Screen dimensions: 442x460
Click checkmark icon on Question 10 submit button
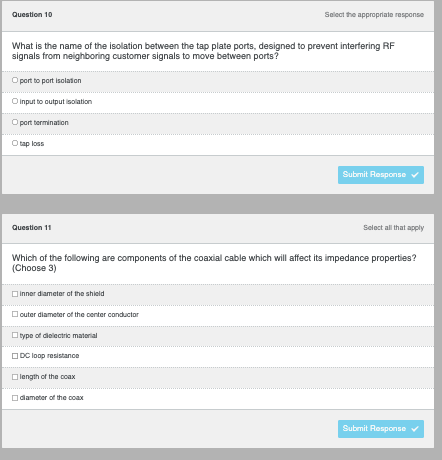[x=415, y=175]
